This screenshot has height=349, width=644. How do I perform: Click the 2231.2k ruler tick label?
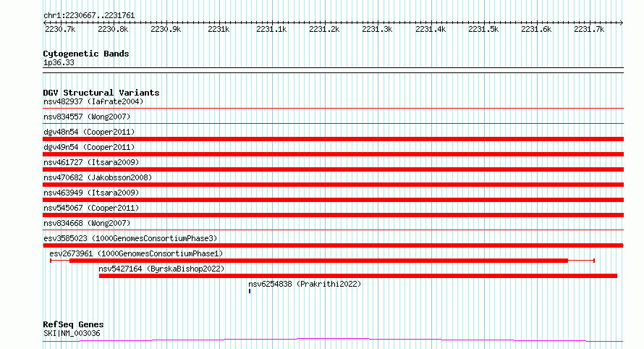[x=324, y=29]
